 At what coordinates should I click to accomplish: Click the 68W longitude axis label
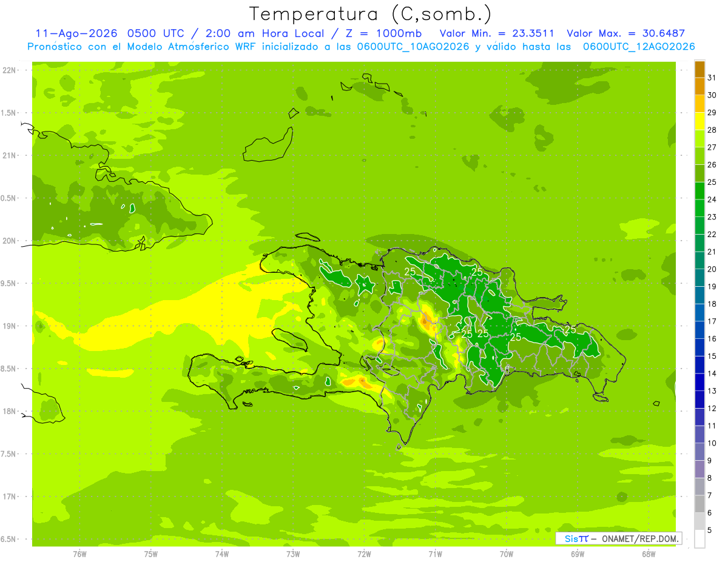click(649, 554)
